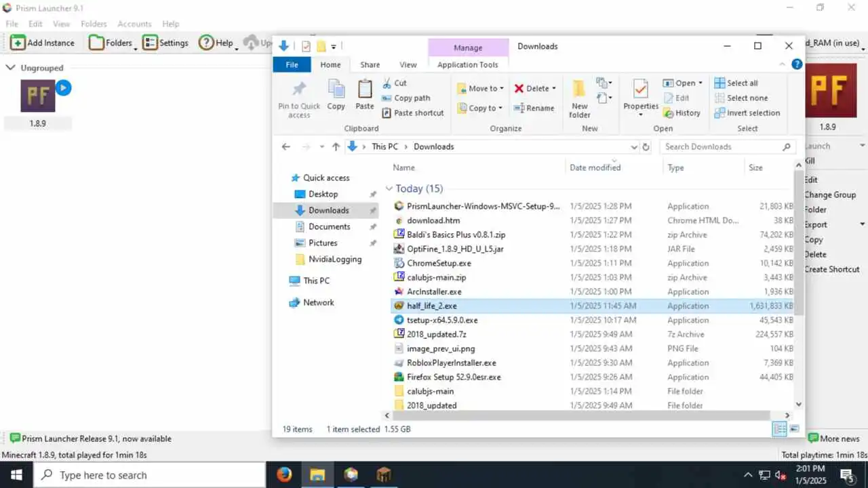
Task: Collapse the Ungrouped section in Prism Launcher
Action: tap(11, 68)
